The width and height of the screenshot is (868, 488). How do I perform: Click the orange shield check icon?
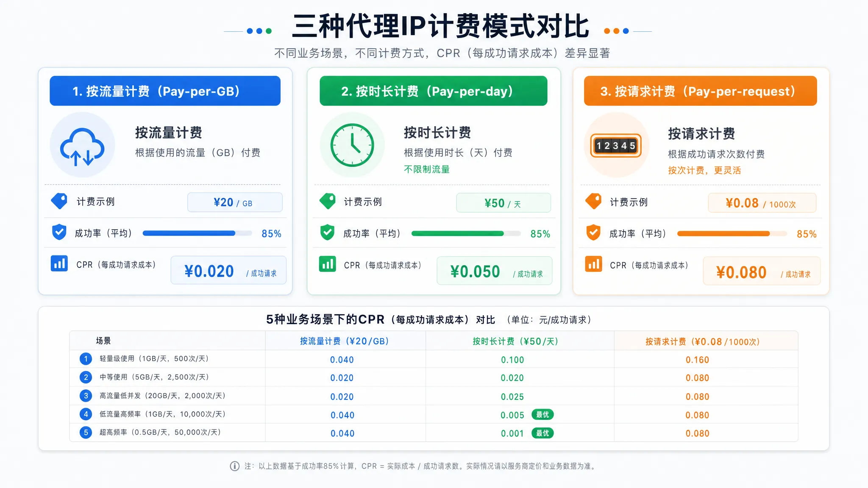(x=593, y=233)
